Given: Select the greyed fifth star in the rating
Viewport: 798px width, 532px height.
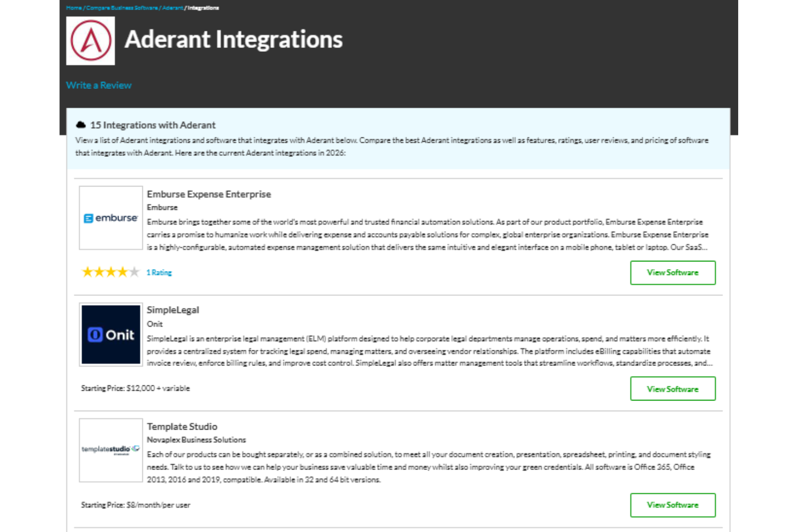Looking at the screenshot, I should pos(133,272).
